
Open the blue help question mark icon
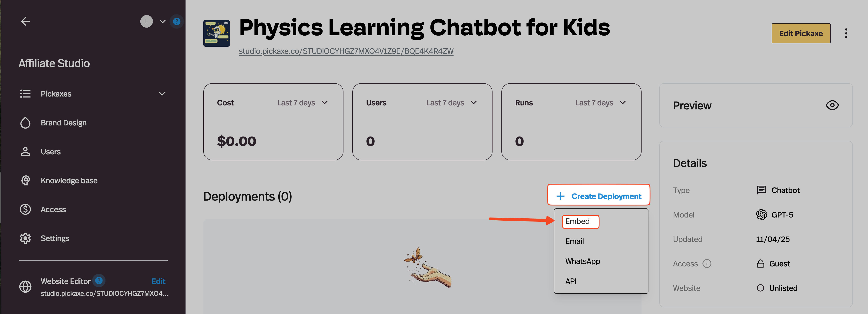click(177, 22)
